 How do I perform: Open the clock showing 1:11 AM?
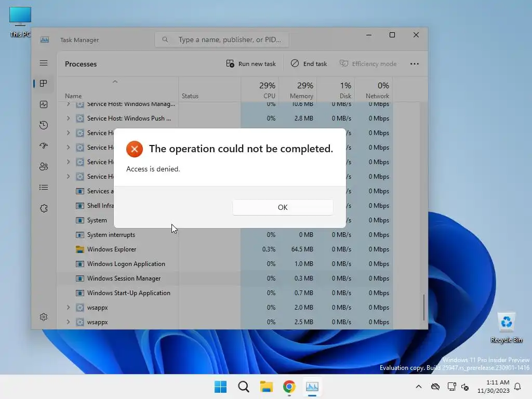tap(494, 387)
